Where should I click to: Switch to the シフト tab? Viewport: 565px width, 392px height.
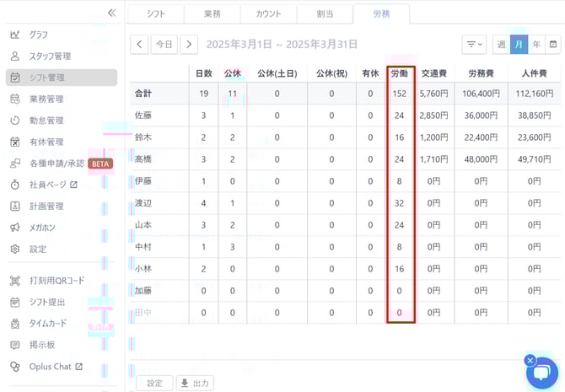point(155,14)
